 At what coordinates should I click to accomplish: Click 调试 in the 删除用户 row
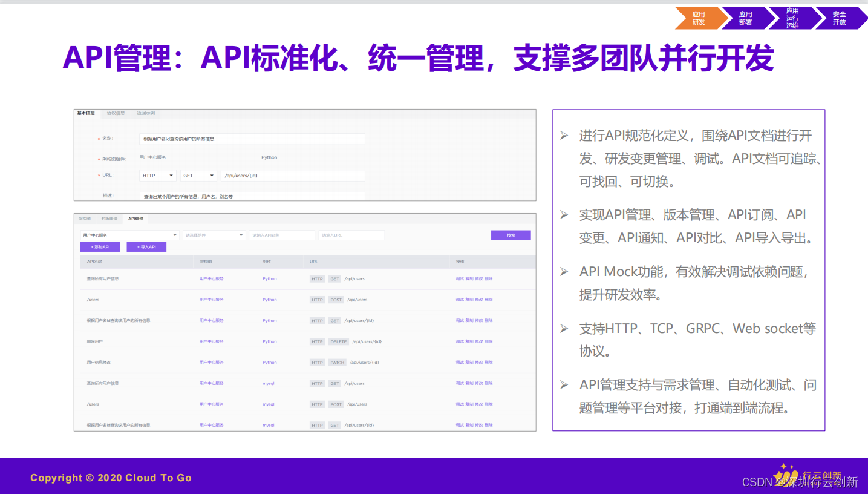pos(460,341)
